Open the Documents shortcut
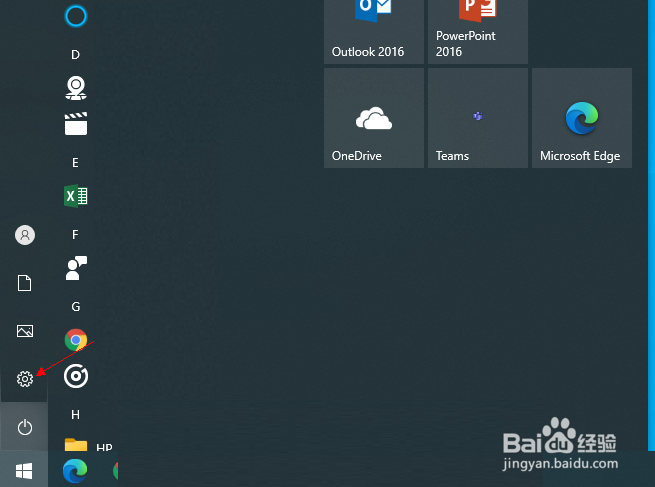The width and height of the screenshot is (655, 487). 24,283
